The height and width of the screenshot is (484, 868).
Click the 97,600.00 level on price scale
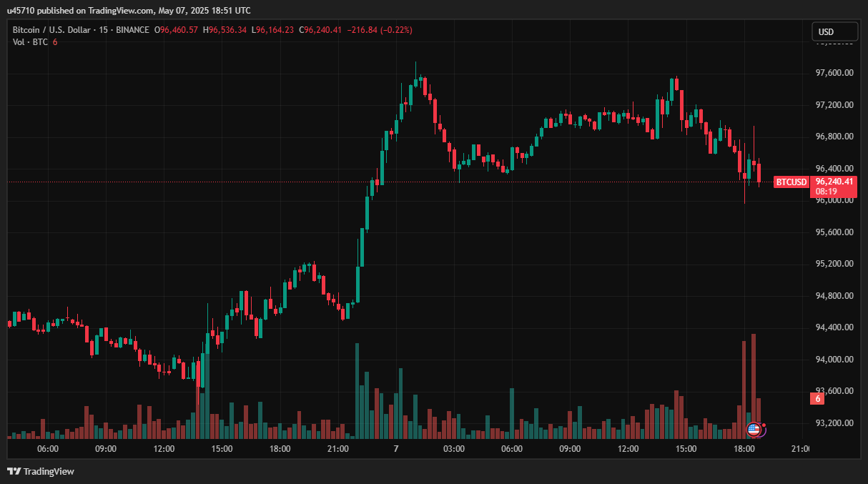(834, 73)
